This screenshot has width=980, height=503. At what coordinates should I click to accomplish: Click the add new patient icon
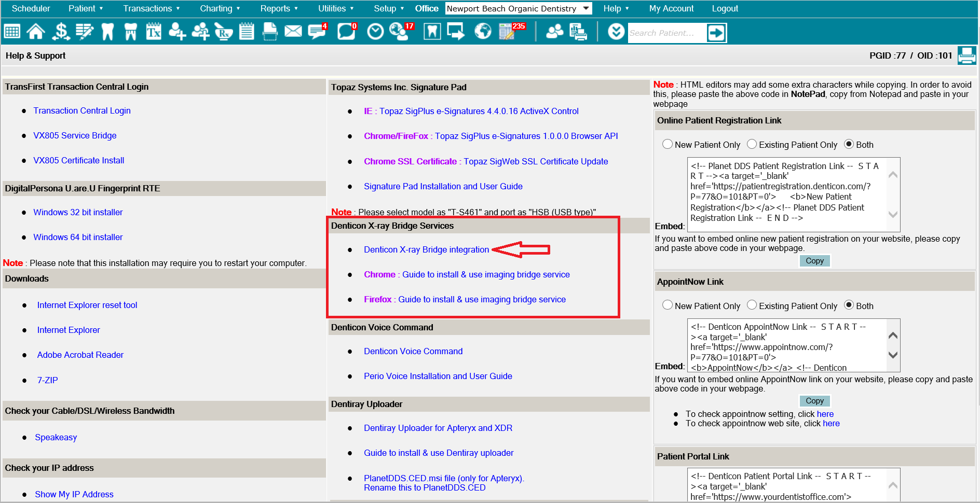coord(177,32)
